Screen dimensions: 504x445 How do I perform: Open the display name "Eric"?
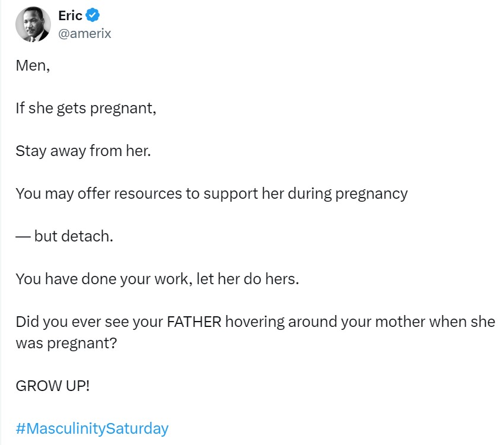point(70,16)
